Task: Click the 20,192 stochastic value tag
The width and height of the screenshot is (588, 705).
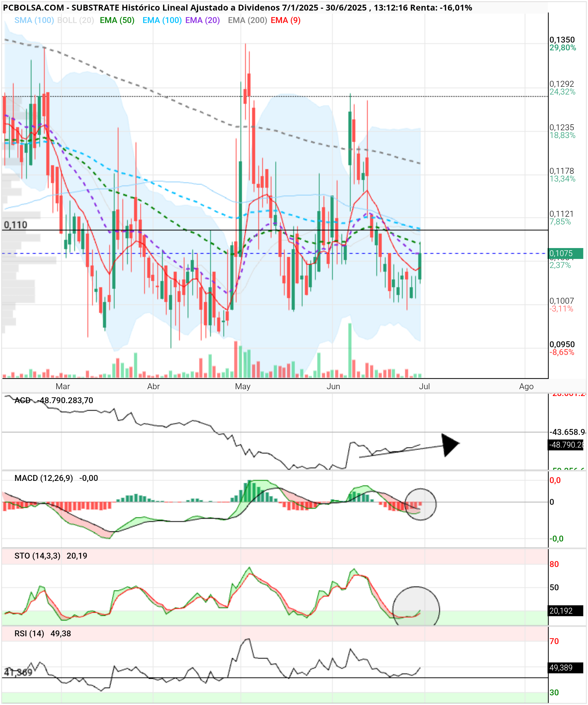Action: click(566, 611)
